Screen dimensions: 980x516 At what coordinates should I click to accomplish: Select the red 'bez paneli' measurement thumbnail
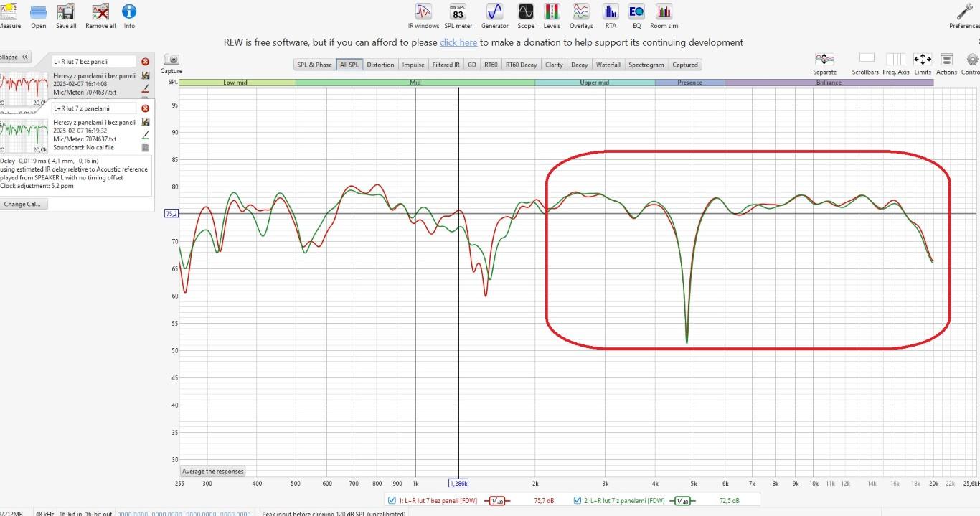coord(24,88)
